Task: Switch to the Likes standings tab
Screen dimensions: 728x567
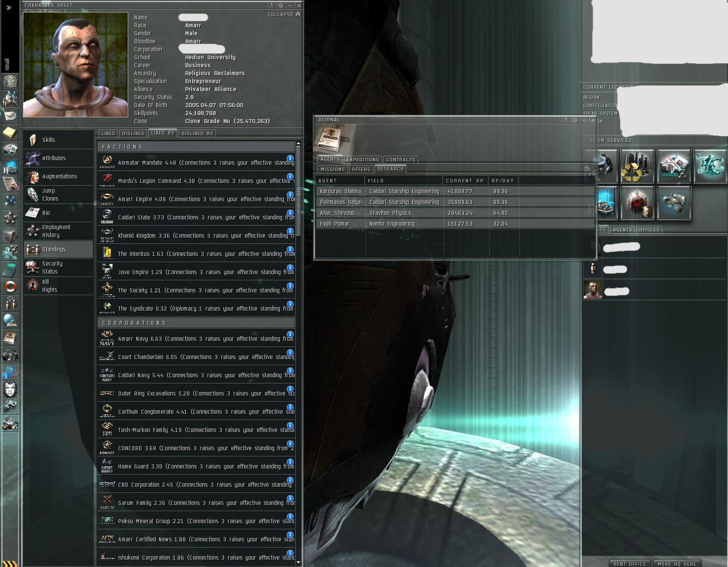Action: [108, 133]
